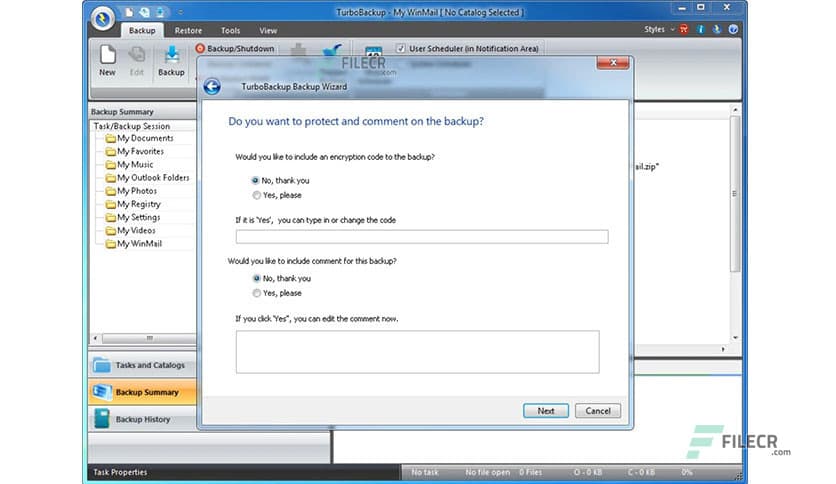Open the Backup History pane
The height and width of the screenshot is (484, 836).
point(142,420)
